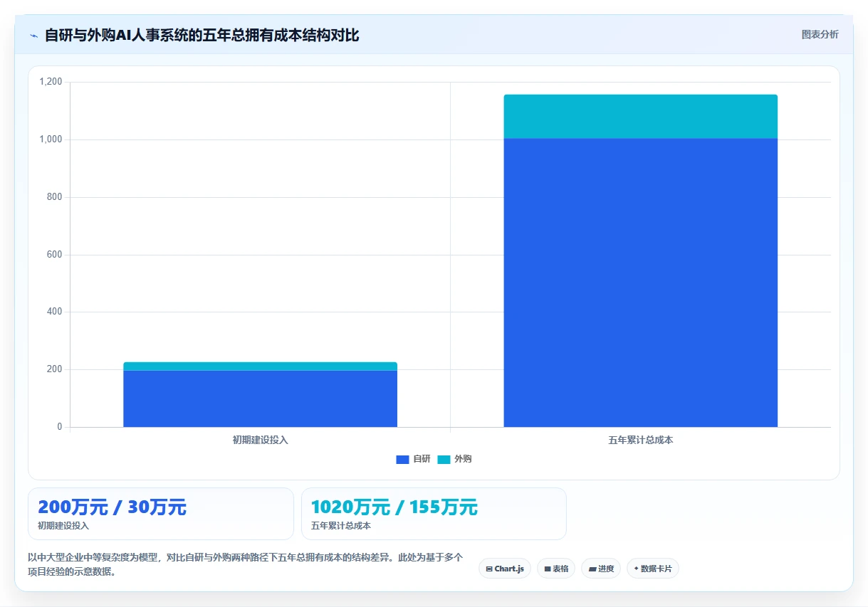Toggle the 自研 legend item
The width and height of the screenshot is (868, 607).
413,459
